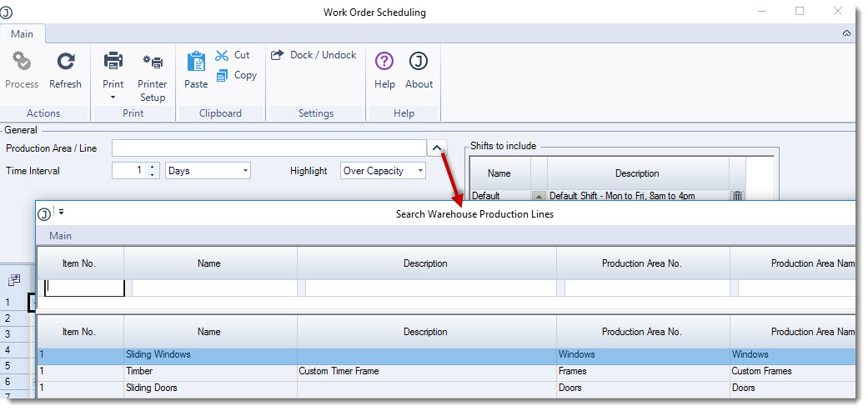This screenshot has height=411, width=868.
Task: Select the Default shift name cell
Action: click(500, 195)
